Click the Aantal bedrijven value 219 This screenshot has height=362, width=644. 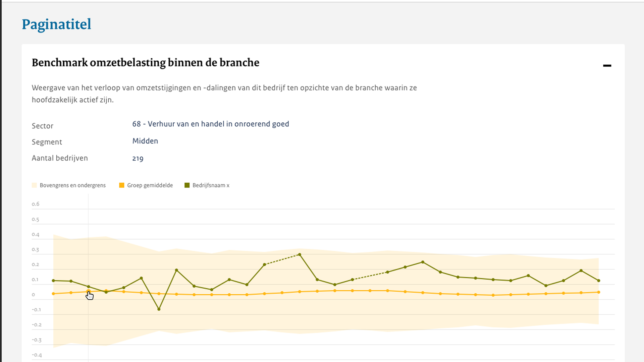point(138,159)
